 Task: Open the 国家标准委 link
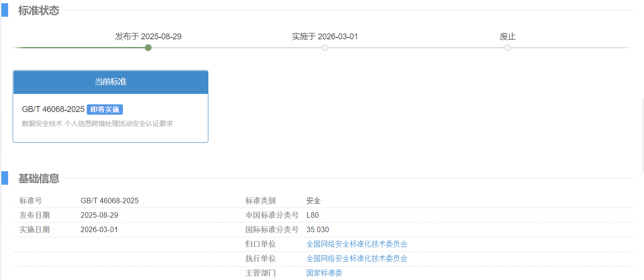click(324, 273)
